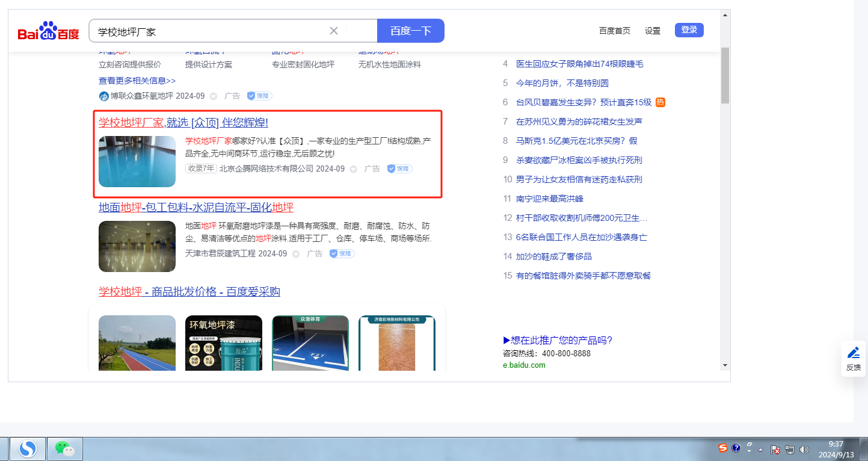Click the 登录 login button

[x=689, y=30]
